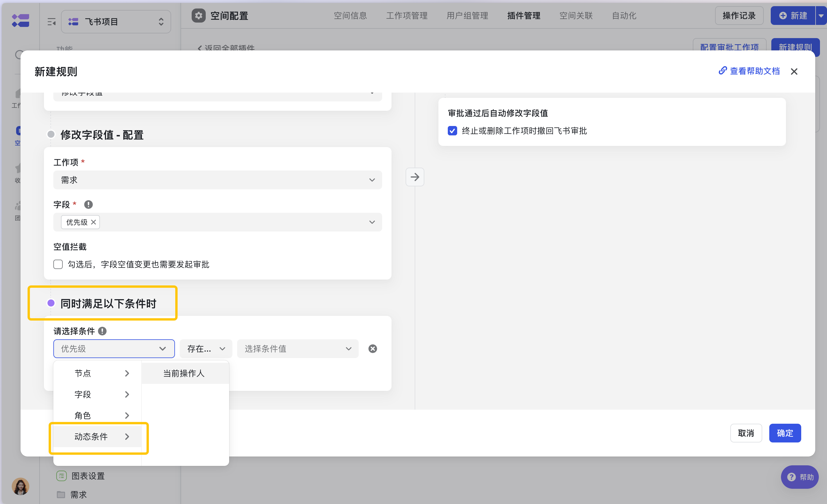Click the user avatar at the bottom left
This screenshot has width=827, height=504.
point(21,486)
